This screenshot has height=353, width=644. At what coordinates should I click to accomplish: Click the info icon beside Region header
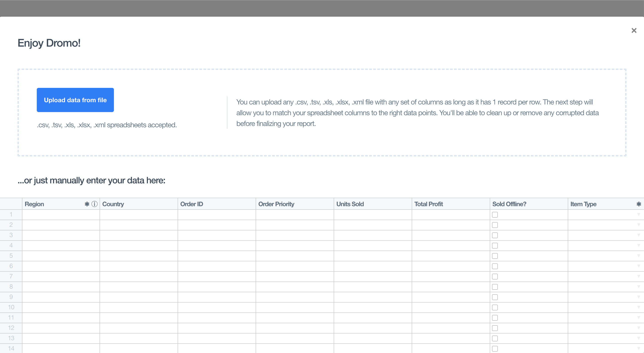click(x=94, y=204)
